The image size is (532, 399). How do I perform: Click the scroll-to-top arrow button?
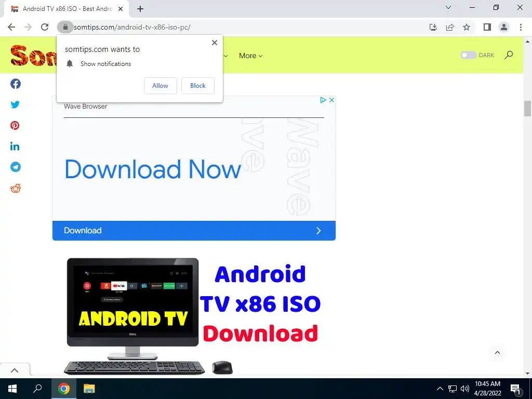[497, 353]
